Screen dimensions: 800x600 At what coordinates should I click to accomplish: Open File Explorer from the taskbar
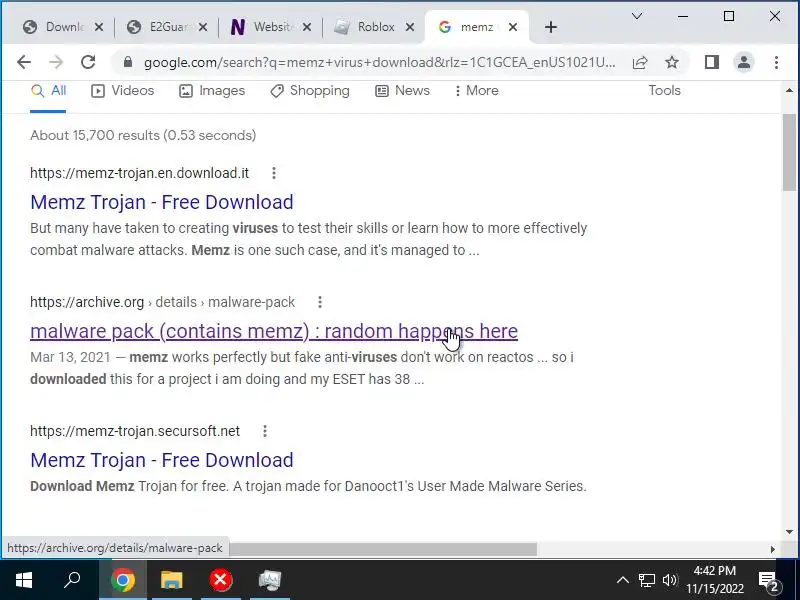click(x=171, y=580)
